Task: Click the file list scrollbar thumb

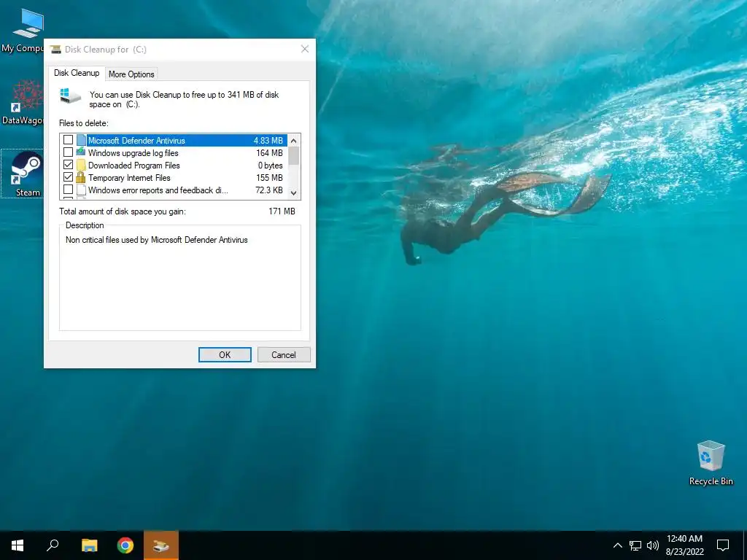Action: (x=293, y=156)
